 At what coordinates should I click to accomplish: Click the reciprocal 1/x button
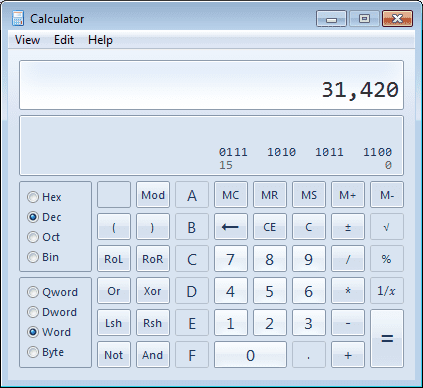coord(387,291)
